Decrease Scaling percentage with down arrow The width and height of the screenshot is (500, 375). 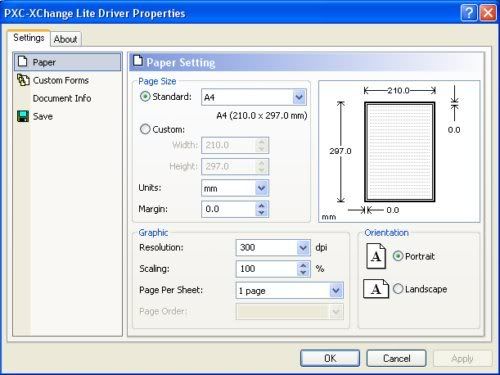(x=303, y=273)
